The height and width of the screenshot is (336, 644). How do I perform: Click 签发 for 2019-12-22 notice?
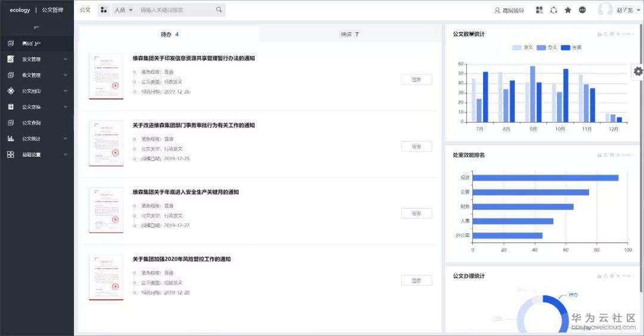[x=416, y=213]
